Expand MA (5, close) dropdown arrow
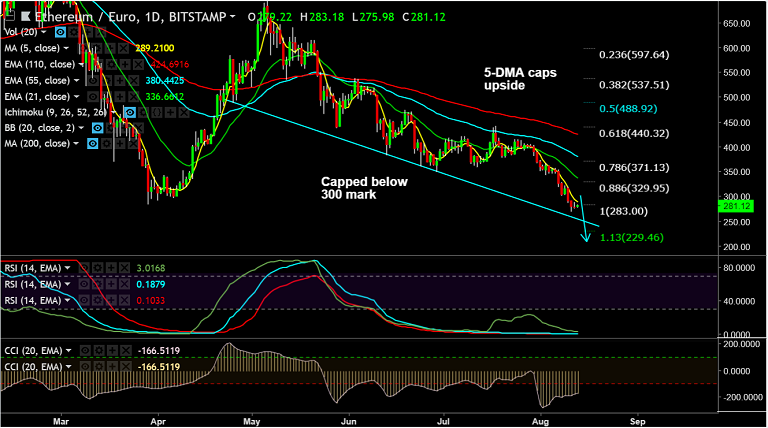The width and height of the screenshot is (768, 428). click(66, 48)
